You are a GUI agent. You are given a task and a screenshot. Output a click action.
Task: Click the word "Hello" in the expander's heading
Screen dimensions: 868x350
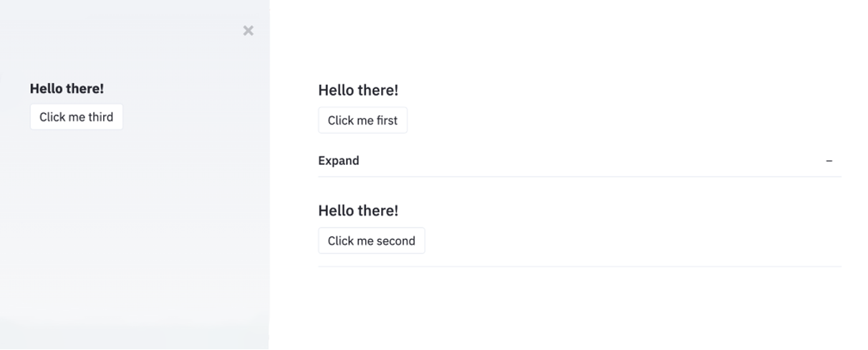337,210
